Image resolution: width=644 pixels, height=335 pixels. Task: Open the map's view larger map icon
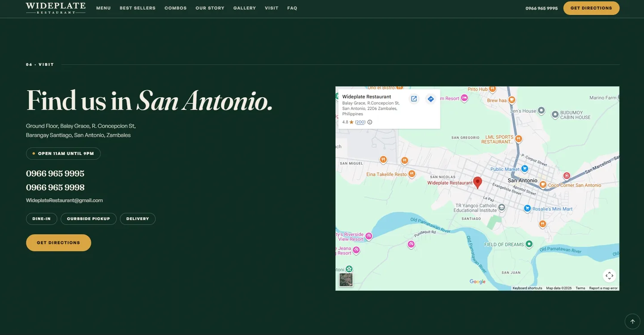tap(414, 99)
